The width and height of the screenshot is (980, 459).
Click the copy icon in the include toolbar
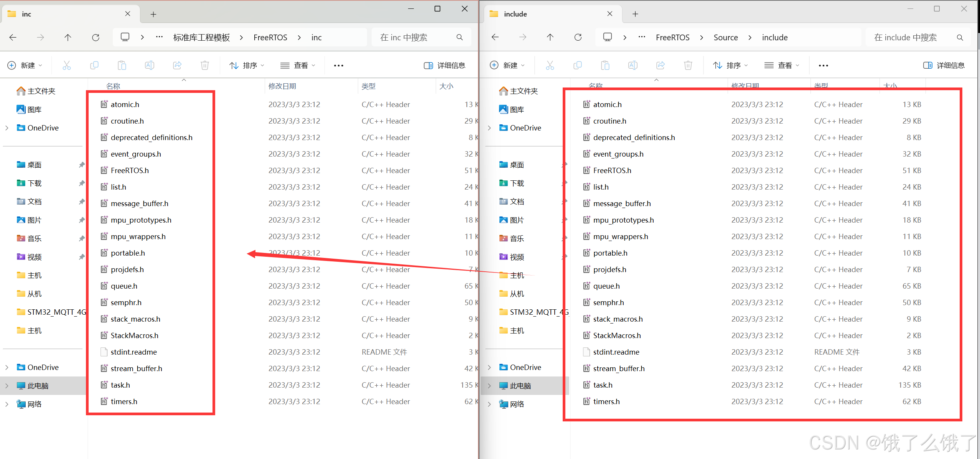(x=578, y=65)
